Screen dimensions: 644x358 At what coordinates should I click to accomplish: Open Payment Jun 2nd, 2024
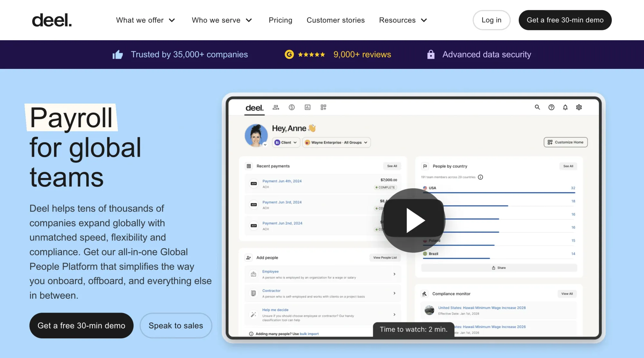click(x=282, y=223)
